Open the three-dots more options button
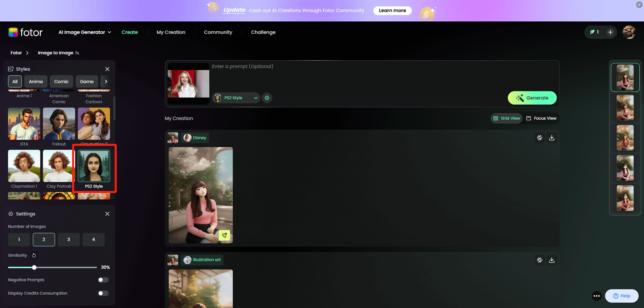This screenshot has width=644, height=308. [x=596, y=296]
